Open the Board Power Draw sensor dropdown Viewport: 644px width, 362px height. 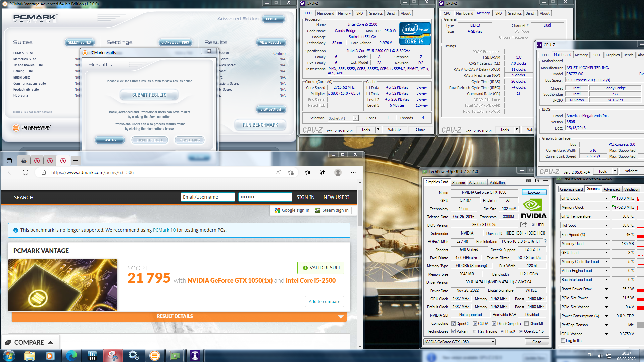coord(606,289)
